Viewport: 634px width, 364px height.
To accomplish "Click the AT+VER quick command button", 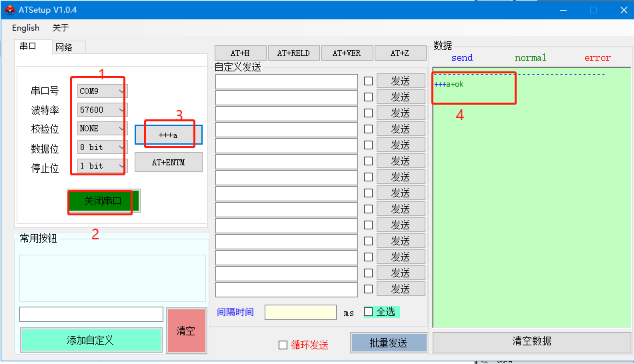I will click(347, 53).
